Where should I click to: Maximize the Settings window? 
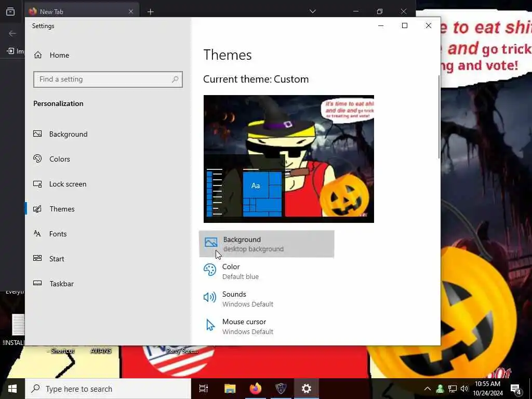click(404, 25)
